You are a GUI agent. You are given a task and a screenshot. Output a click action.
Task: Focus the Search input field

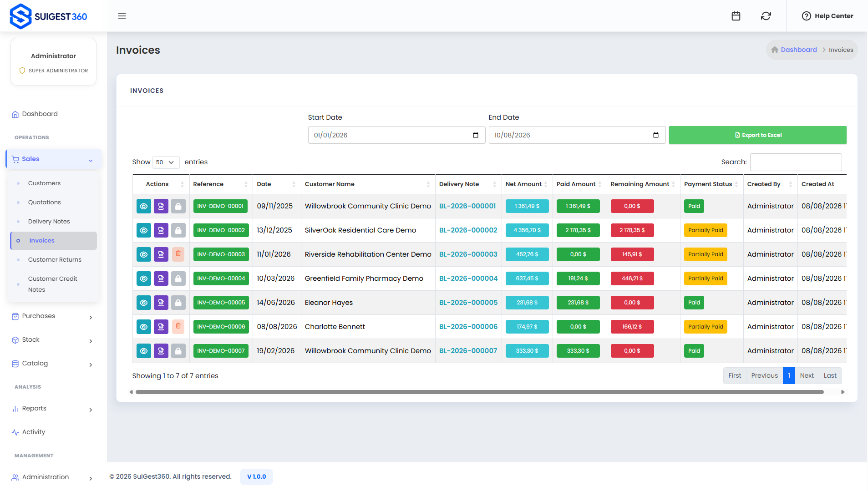[796, 162]
